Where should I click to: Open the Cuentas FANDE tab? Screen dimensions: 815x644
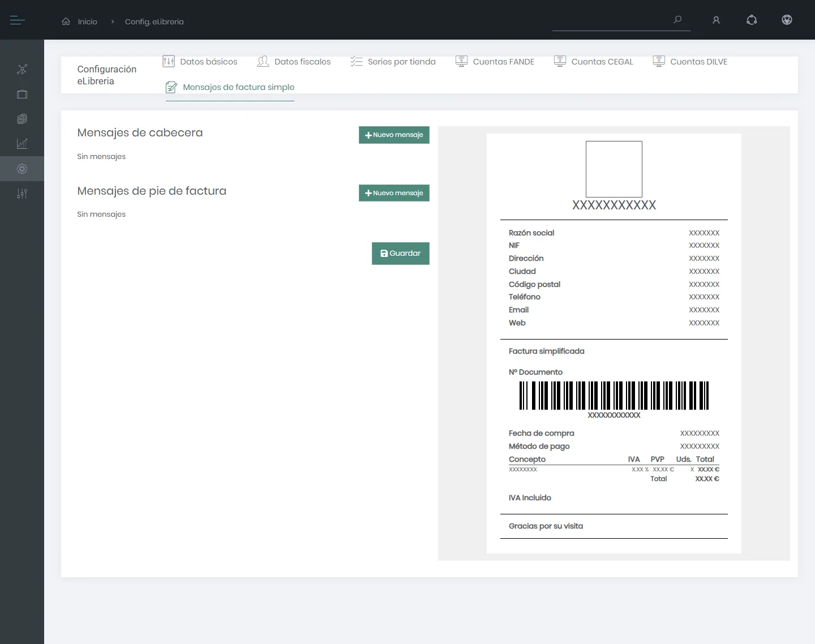click(x=495, y=62)
